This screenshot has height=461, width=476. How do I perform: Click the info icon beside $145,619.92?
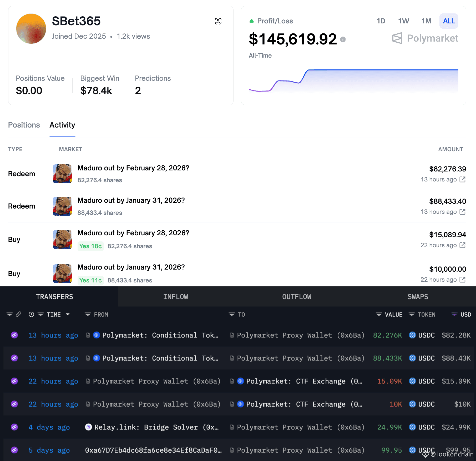tap(343, 39)
